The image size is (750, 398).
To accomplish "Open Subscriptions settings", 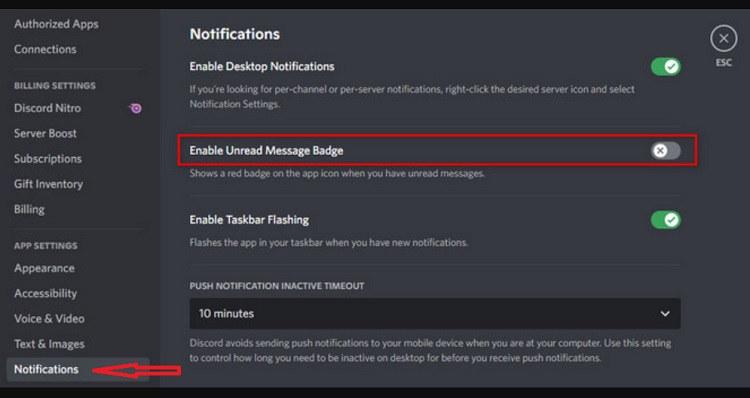I will [x=48, y=159].
